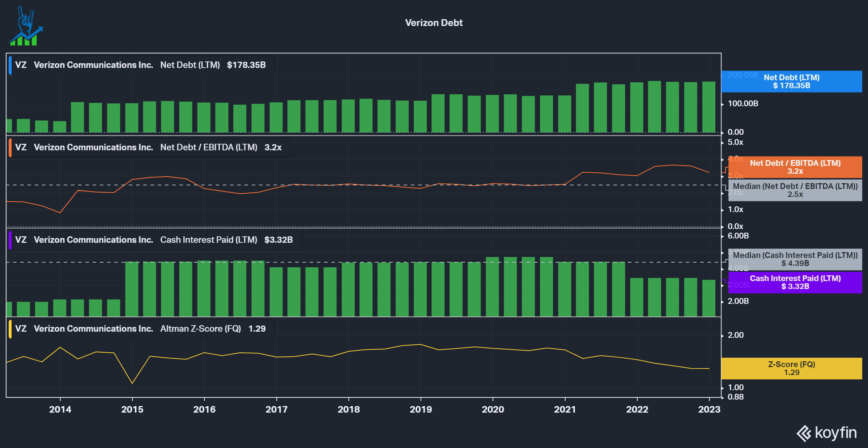Screen dimensions: 868x448
Task: Click the last Cash Interest Paid bar at 2023
Action: click(709, 298)
